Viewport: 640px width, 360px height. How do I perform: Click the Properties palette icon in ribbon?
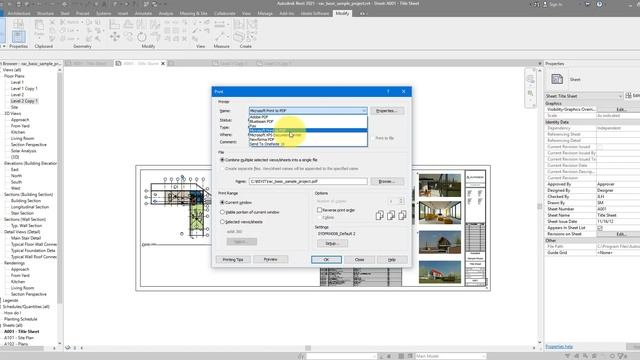[18, 36]
